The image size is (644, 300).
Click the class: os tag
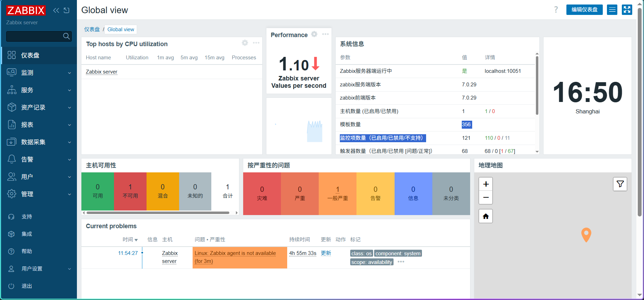click(x=361, y=254)
